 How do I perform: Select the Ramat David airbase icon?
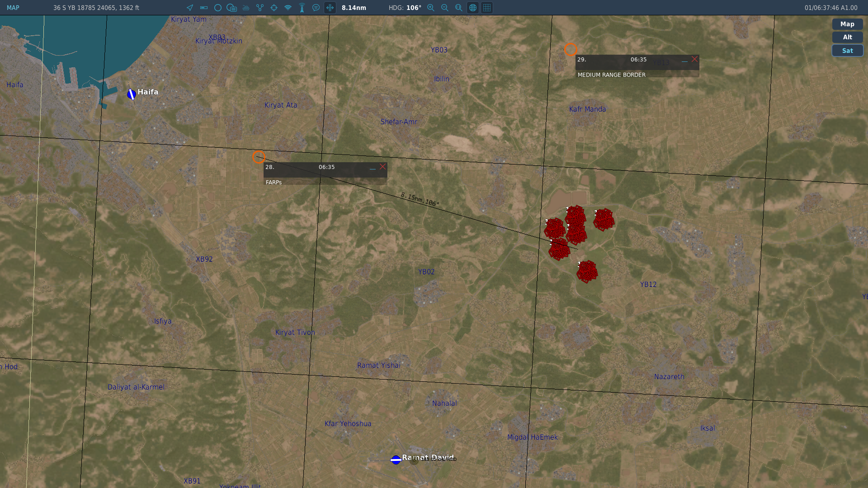coord(396,460)
